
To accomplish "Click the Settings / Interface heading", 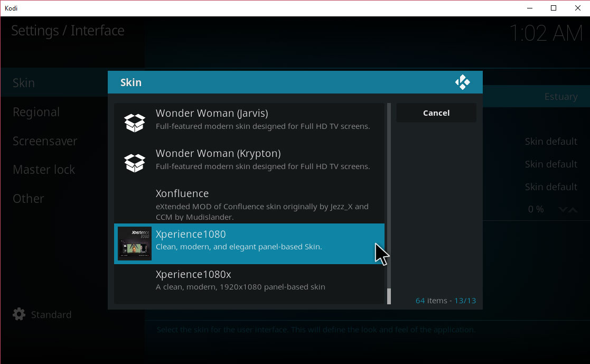I will pos(68,31).
